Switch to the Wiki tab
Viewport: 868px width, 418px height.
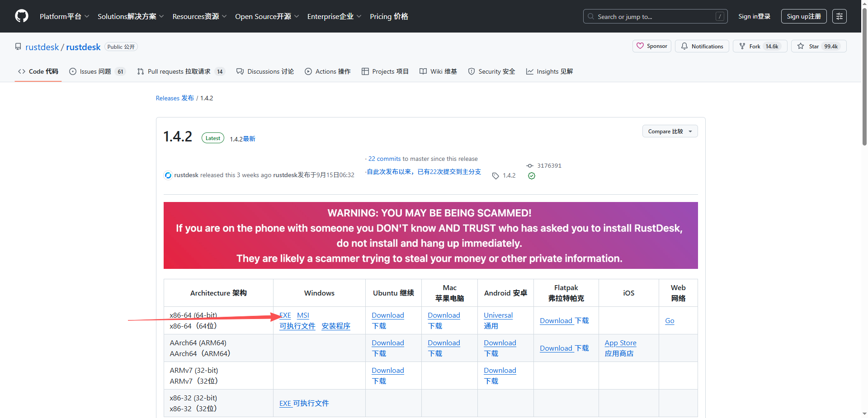tap(439, 71)
